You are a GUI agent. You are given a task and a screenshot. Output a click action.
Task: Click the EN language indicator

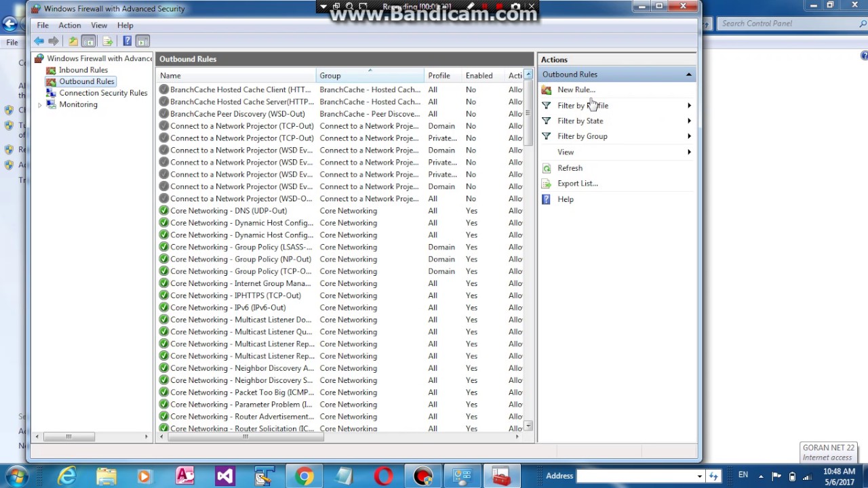(743, 474)
